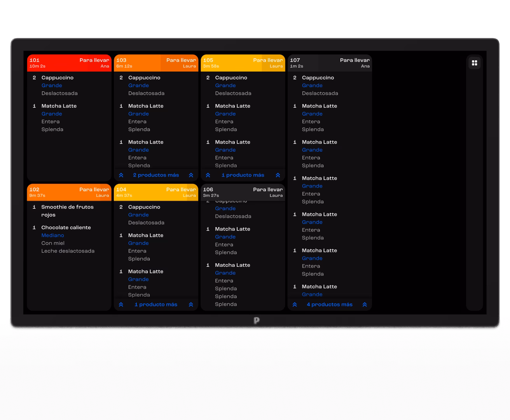Click the '3m 27s' timer

pyautogui.click(x=211, y=196)
